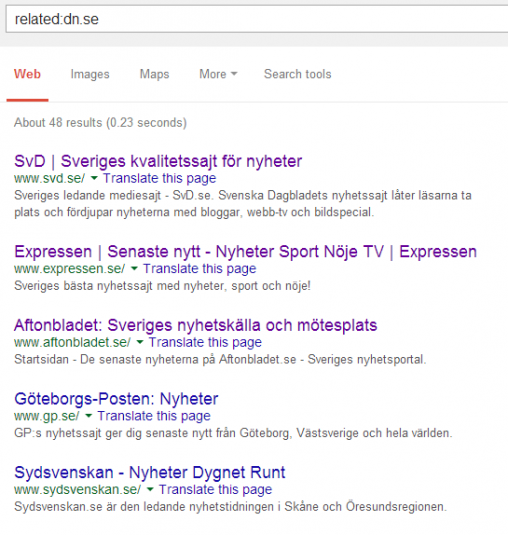Open Search tools options
Viewport: 508px width, 535px height.
coord(297,74)
